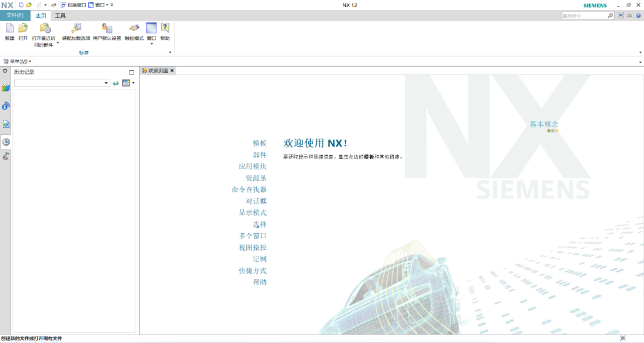This screenshot has height=343, width=644.
Task: Open 装配加载选项 assembly load options
Action: [x=76, y=29]
